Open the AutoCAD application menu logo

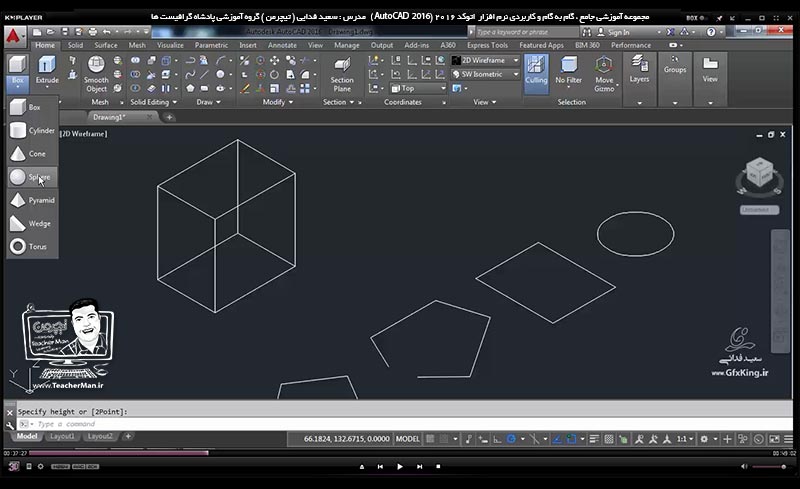[x=14, y=36]
